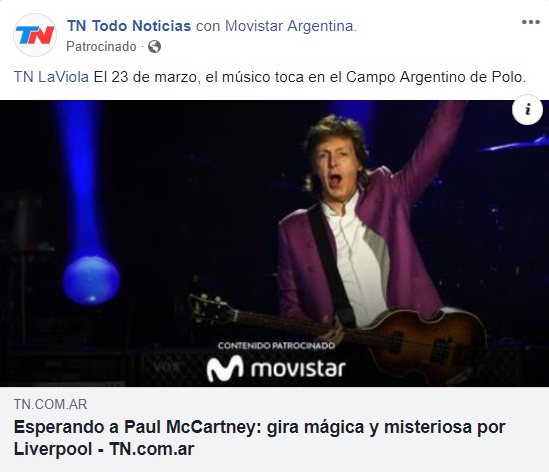Click the info icon on the image
Viewport: 549px width, 472px height.
click(x=527, y=110)
